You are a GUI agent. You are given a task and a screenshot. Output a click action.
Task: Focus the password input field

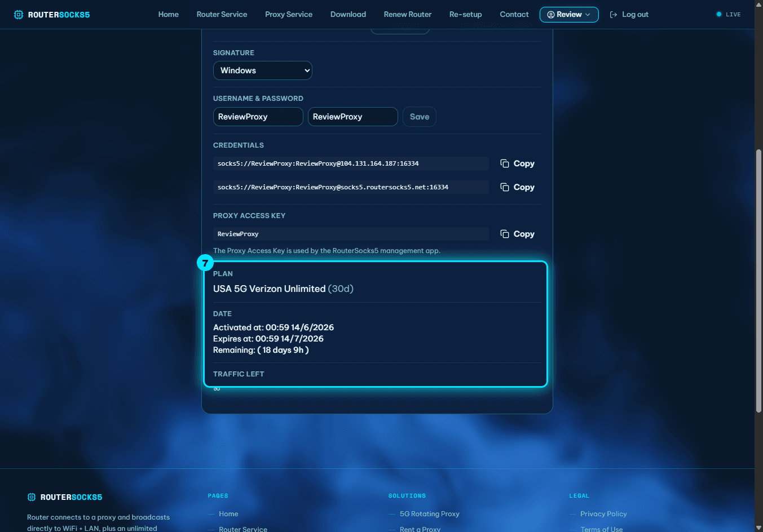pyautogui.click(x=353, y=117)
